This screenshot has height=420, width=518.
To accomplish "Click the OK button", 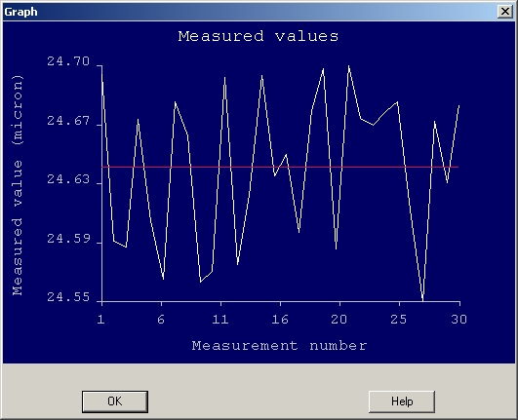I will coord(115,401).
